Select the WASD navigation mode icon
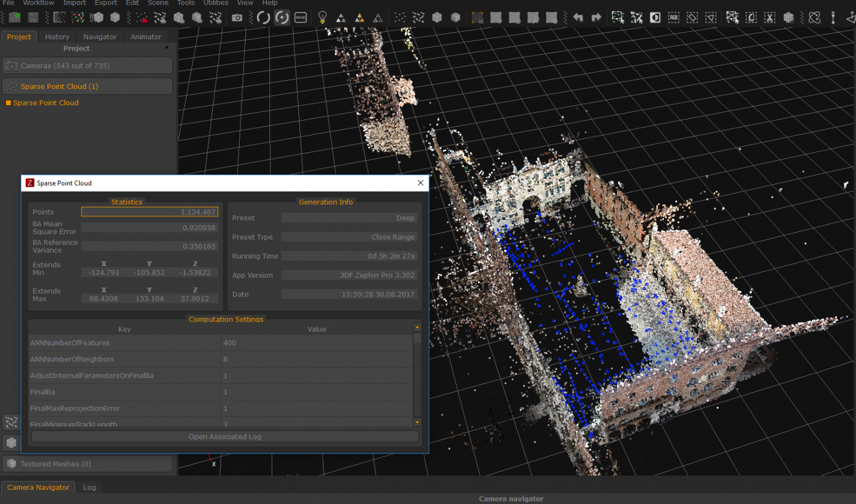Screen dimensions: 856x504 point(301,18)
